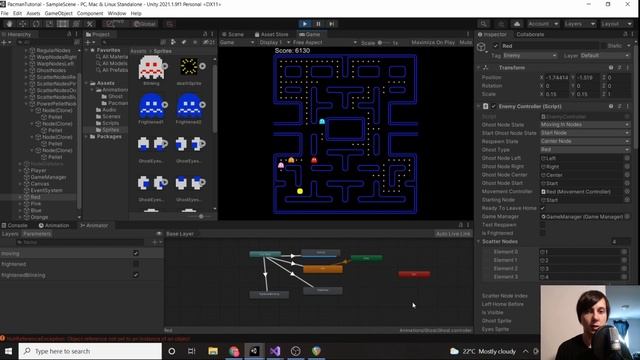
Task: Select the Layers tab in Animator
Action: 10,234
